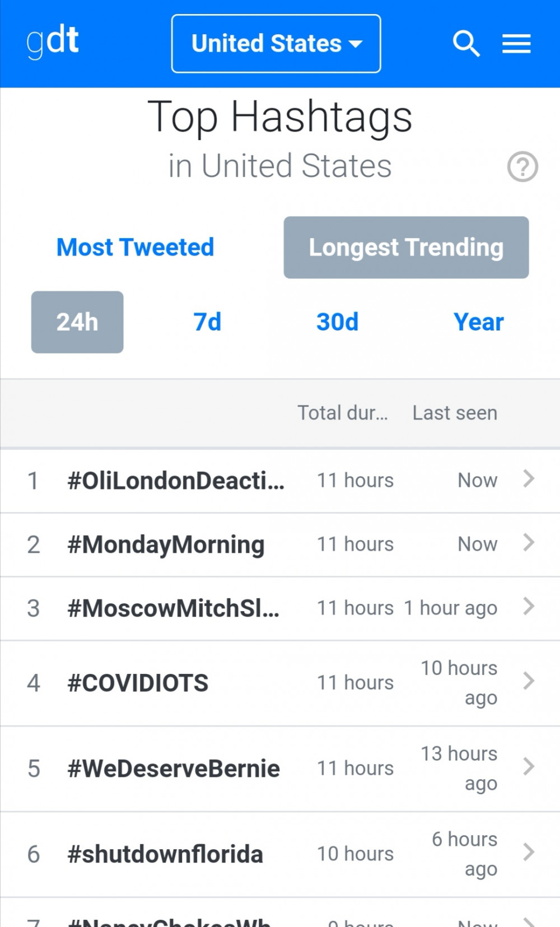Click the gdt logo

(x=53, y=41)
